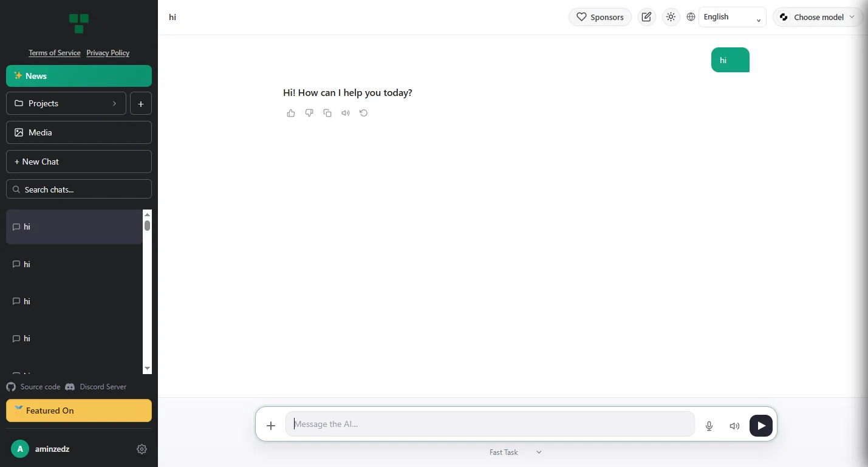Open the new chat edit icon in the header
The image size is (868, 467).
click(x=647, y=17)
